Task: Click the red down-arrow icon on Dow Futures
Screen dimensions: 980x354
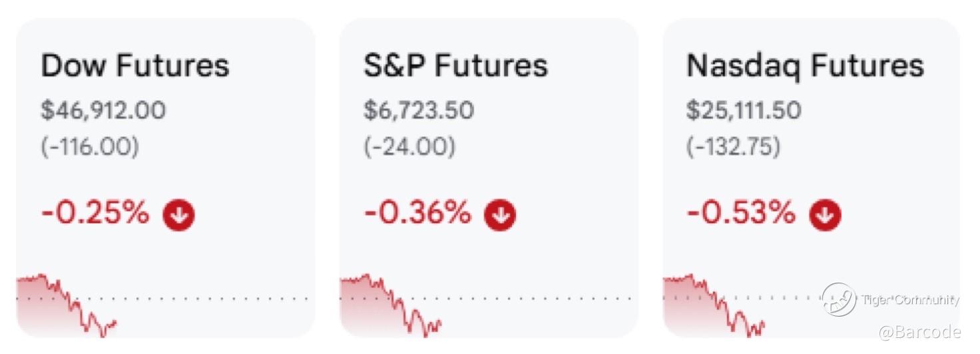Action: [179, 215]
